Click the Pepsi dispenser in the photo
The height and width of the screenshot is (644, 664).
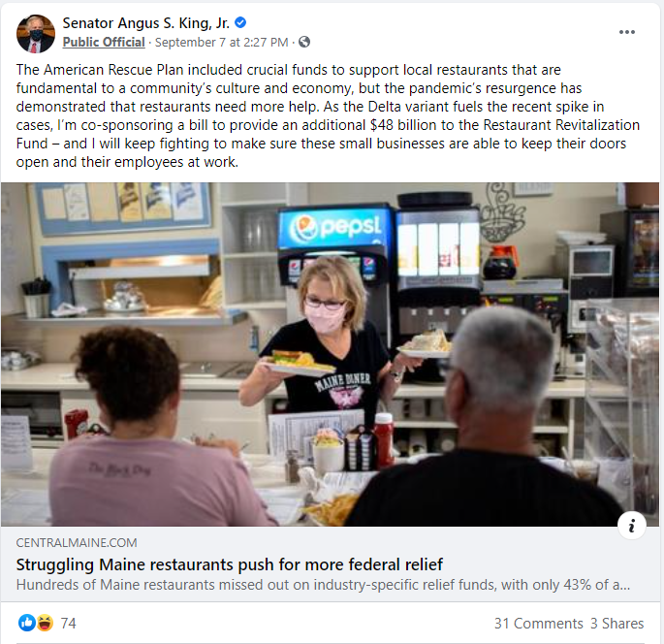336,245
